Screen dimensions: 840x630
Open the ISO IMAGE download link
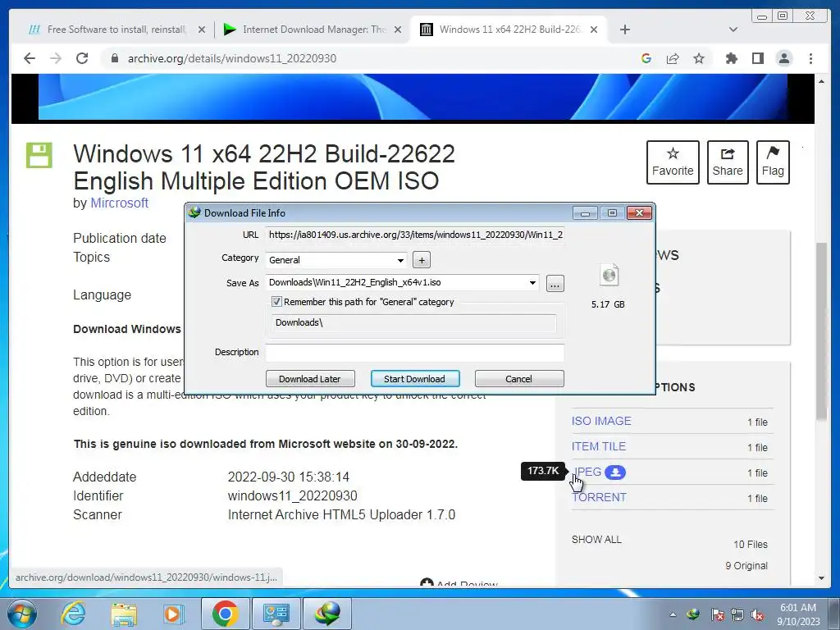tap(601, 421)
